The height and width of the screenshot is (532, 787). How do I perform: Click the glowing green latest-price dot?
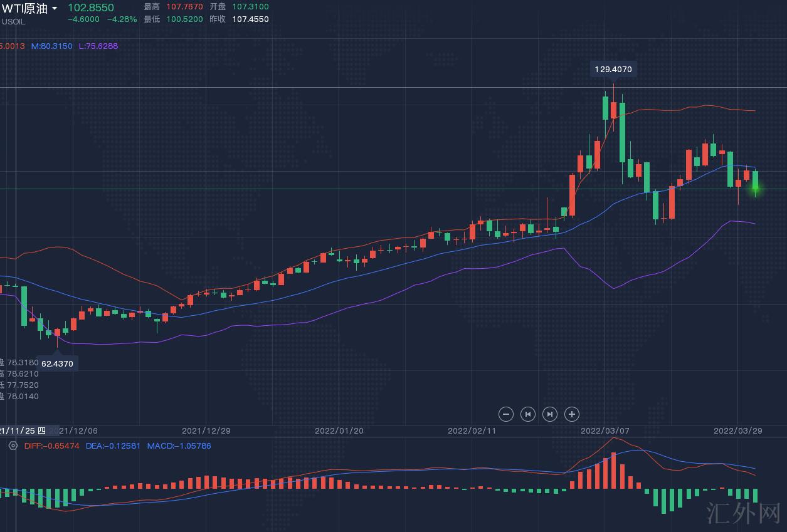click(756, 189)
